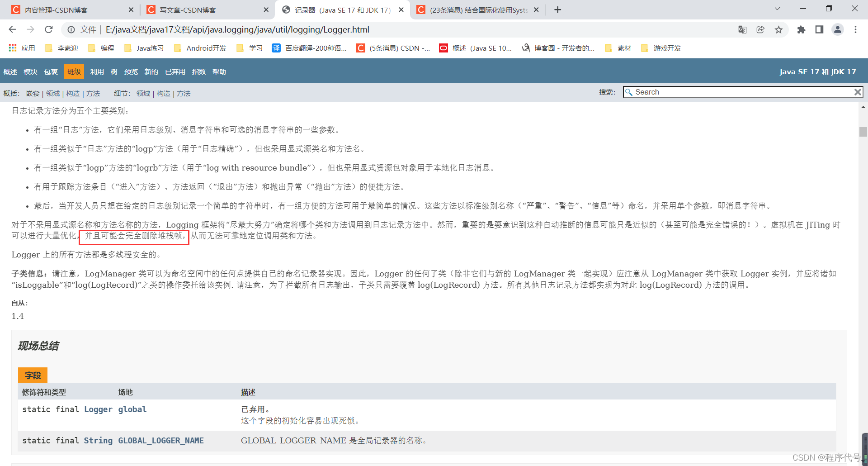This screenshot has height=466, width=868.
Task: Close the 记录器 Java SE 17 tab
Action: (x=401, y=10)
